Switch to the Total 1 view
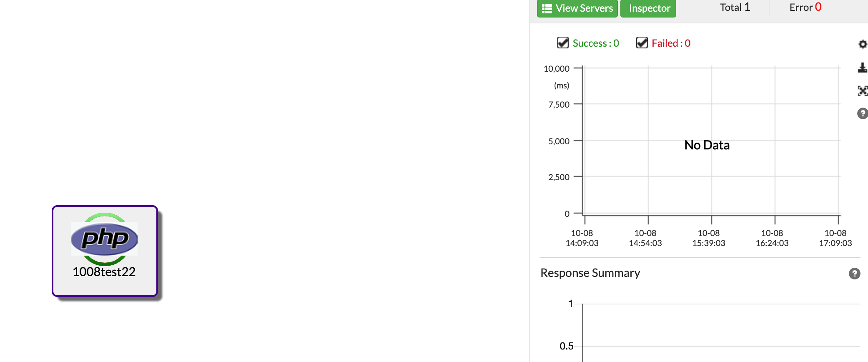Image resolution: width=868 pixels, height=362 pixels. tap(735, 7)
